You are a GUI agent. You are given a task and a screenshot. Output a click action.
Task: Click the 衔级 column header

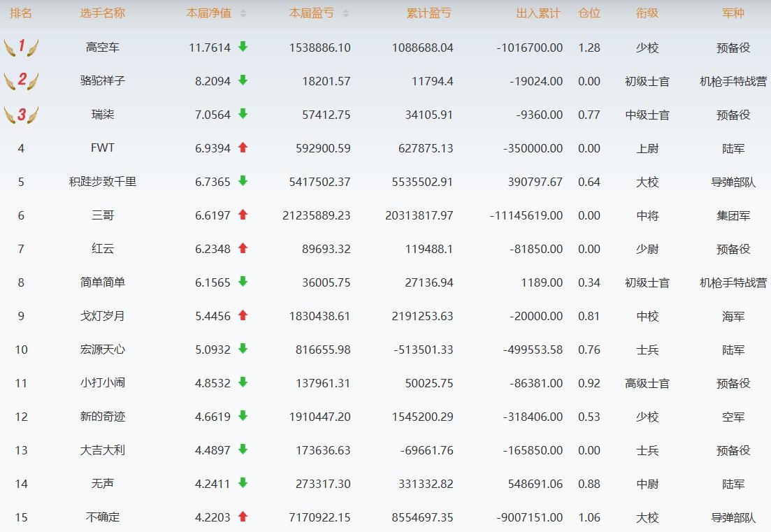pos(647,14)
